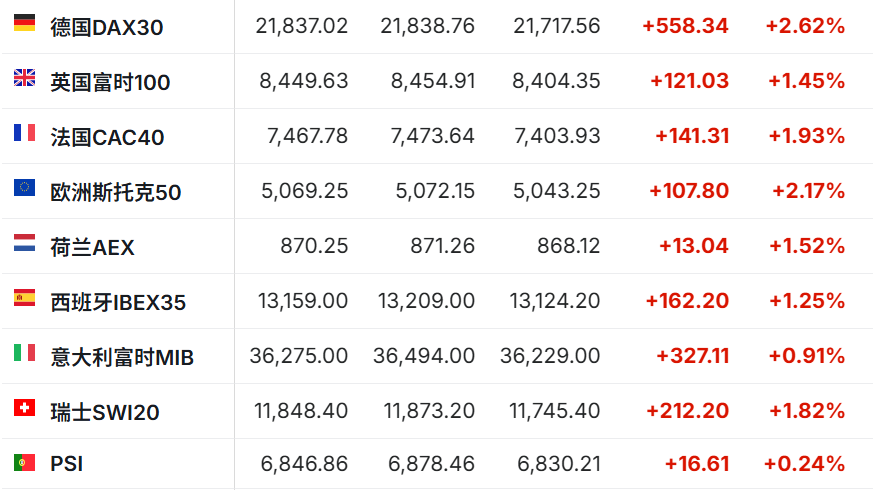The width and height of the screenshot is (873, 490).
Task: Open the PSI index link
Action: (x=67, y=464)
